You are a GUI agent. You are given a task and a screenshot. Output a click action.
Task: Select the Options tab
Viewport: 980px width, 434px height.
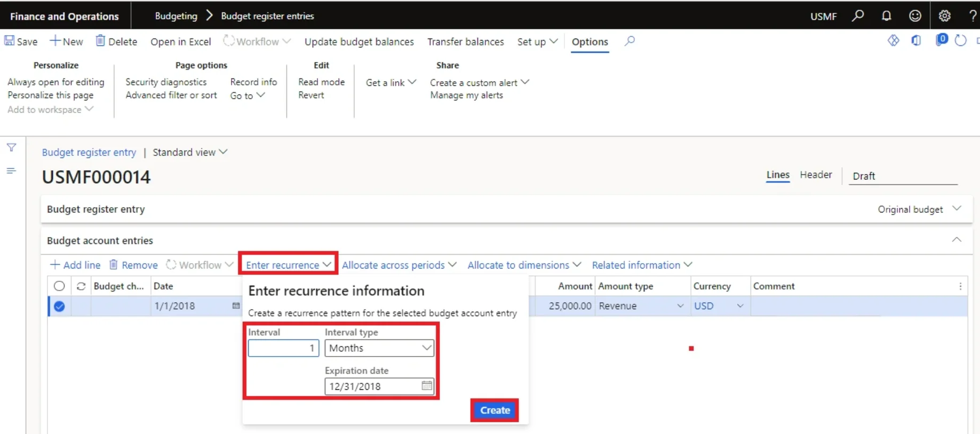point(589,42)
